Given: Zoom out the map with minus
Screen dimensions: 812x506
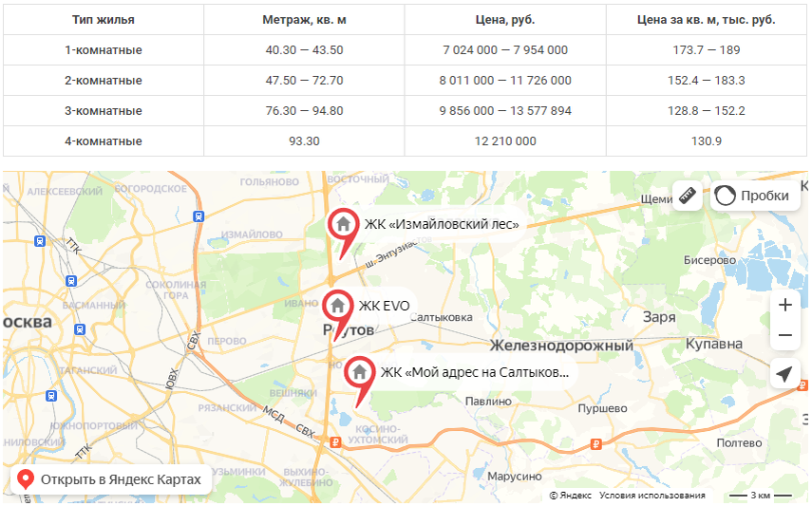Looking at the screenshot, I should tap(785, 335).
